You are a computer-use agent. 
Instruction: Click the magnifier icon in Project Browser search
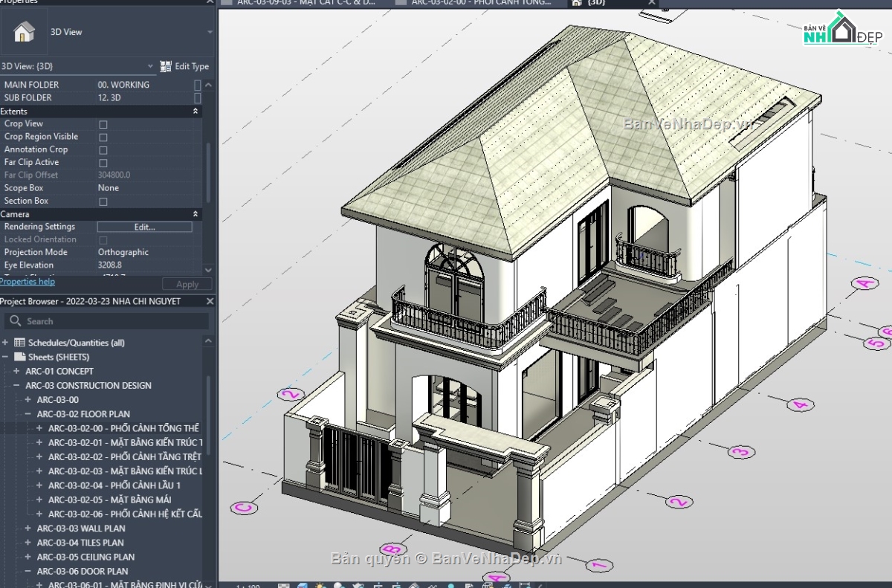pyautogui.click(x=15, y=321)
